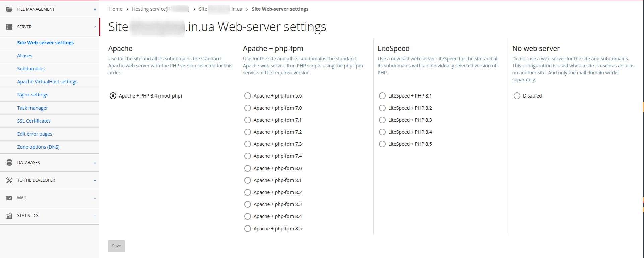Click the Server section icon
644x258 pixels.
point(9,27)
